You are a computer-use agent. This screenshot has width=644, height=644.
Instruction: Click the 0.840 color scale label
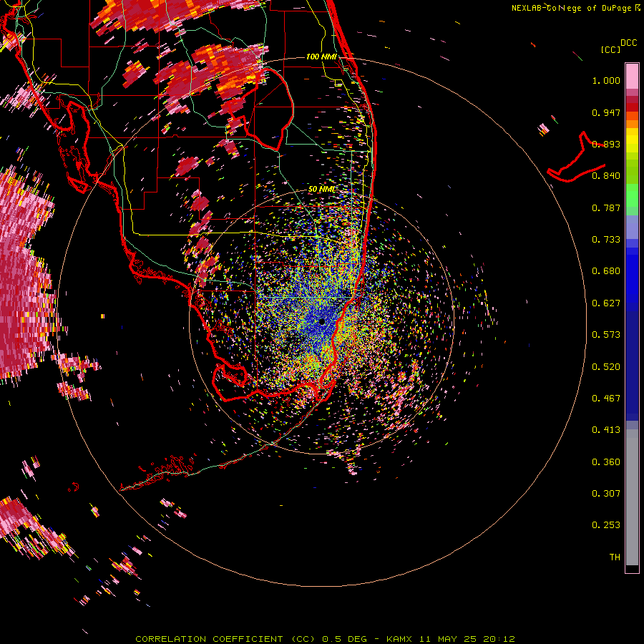(x=606, y=176)
